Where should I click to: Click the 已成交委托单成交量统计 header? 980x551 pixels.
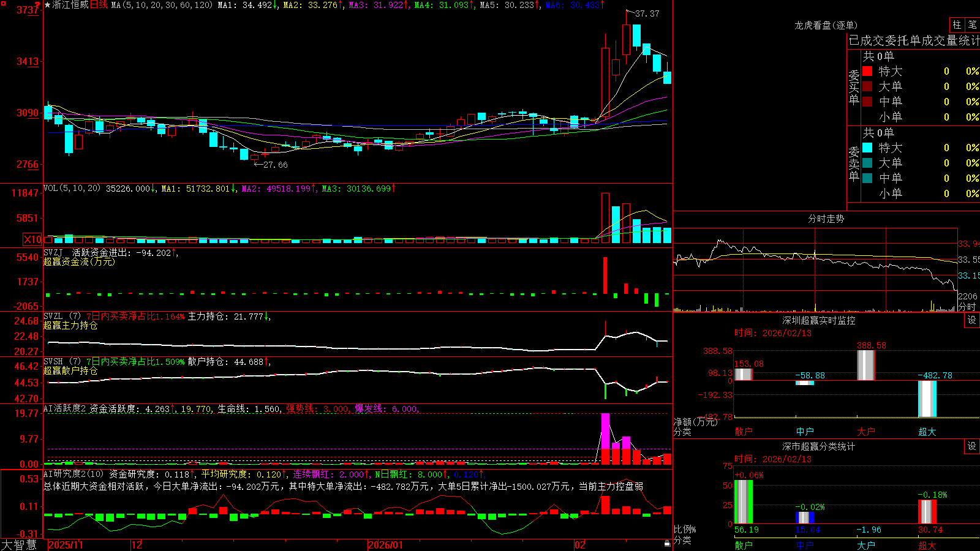pos(914,40)
